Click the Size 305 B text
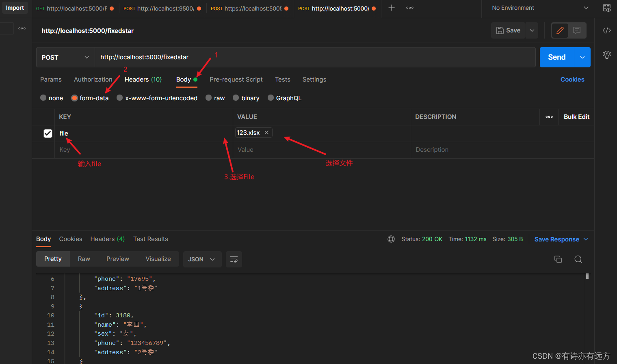The width and height of the screenshot is (617, 364). click(x=507, y=239)
